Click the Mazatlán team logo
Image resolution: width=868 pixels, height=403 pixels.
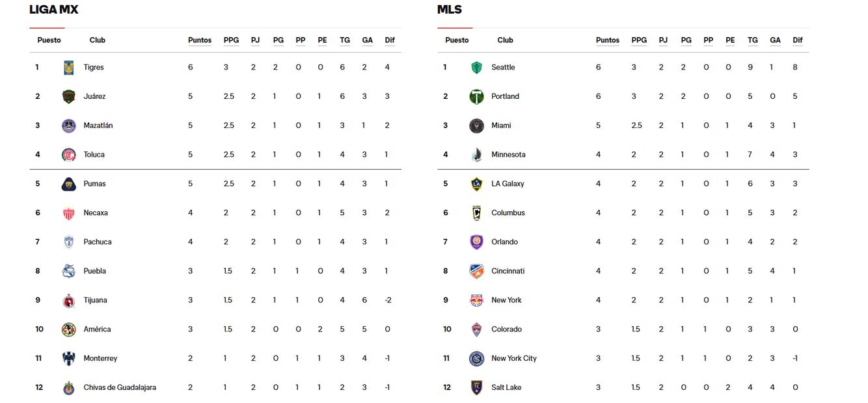pyautogui.click(x=68, y=126)
